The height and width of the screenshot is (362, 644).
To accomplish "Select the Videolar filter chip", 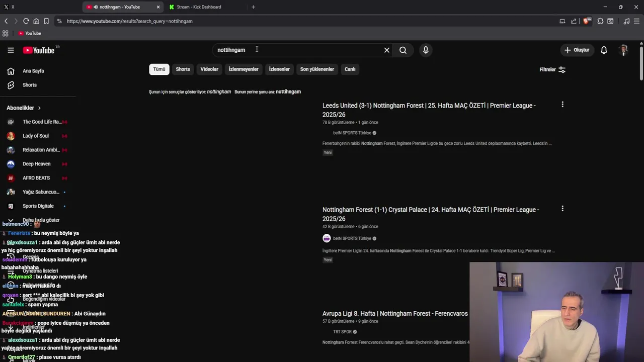I will coord(209,69).
